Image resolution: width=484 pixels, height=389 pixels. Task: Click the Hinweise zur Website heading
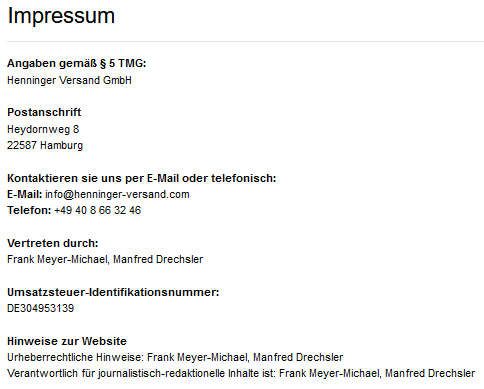[x=67, y=341]
